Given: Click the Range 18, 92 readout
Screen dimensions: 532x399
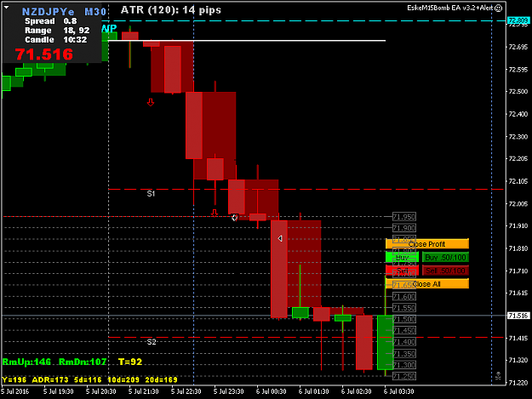Looking at the screenshot, I should (x=57, y=31).
